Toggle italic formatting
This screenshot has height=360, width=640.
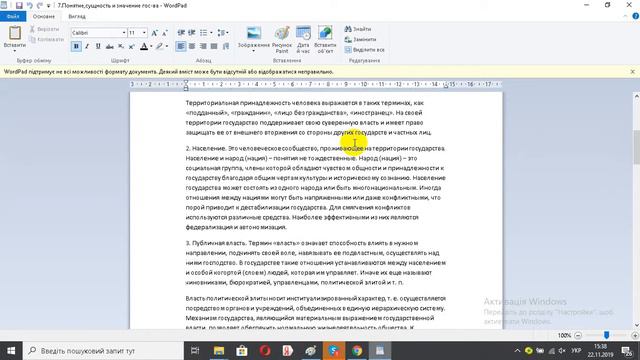click(87, 47)
